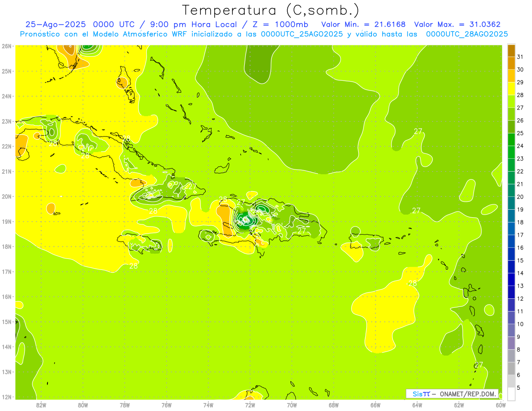Viewport: 532px width, 411px height.
Task: Pick the bright green legend swatch between 23 and 24
Action: 511,152
